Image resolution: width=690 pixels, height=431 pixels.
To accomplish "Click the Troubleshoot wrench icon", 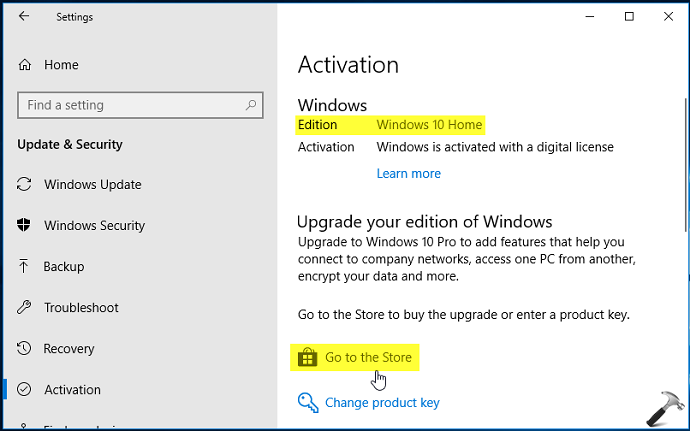I will click(24, 307).
